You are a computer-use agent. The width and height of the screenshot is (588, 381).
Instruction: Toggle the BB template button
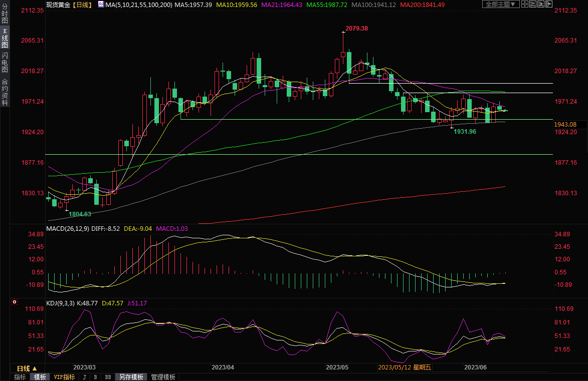pos(107,377)
